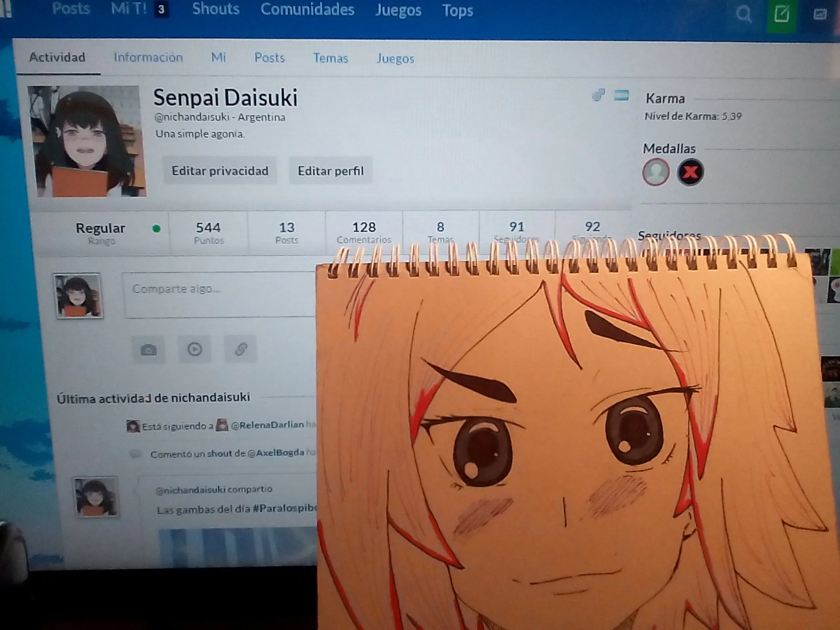Click the green online status dot
Screen dimensions: 840x630
click(x=156, y=228)
